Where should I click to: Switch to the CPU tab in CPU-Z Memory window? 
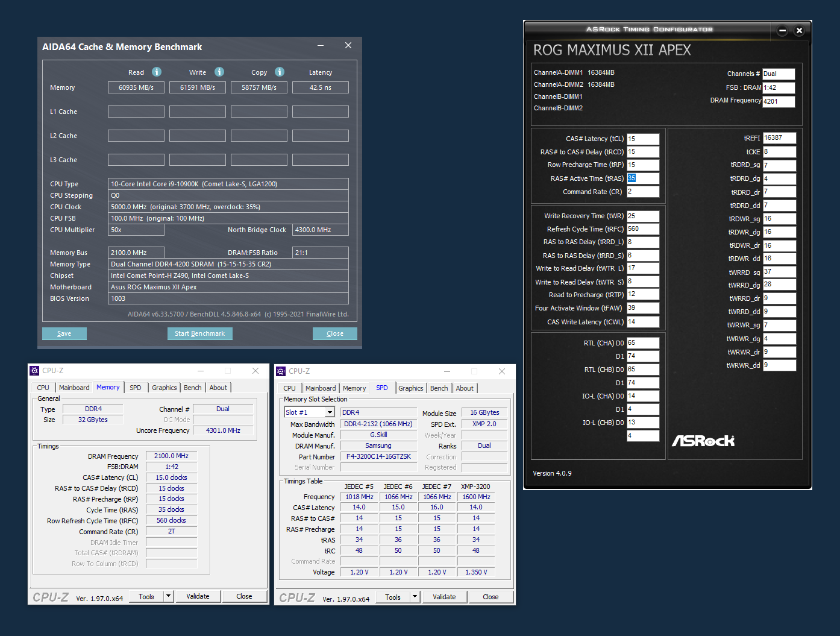[x=43, y=388]
